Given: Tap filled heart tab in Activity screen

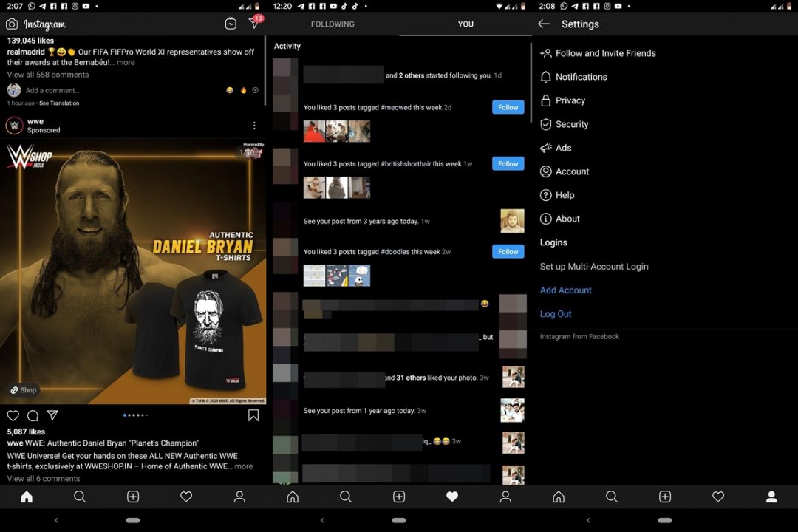Looking at the screenshot, I should tap(452, 497).
